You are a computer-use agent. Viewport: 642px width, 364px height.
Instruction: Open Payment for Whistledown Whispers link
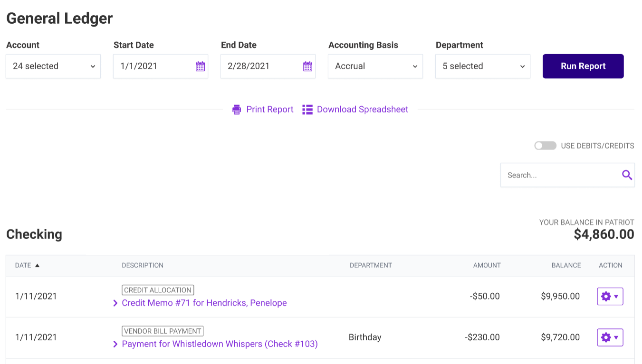(x=220, y=344)
